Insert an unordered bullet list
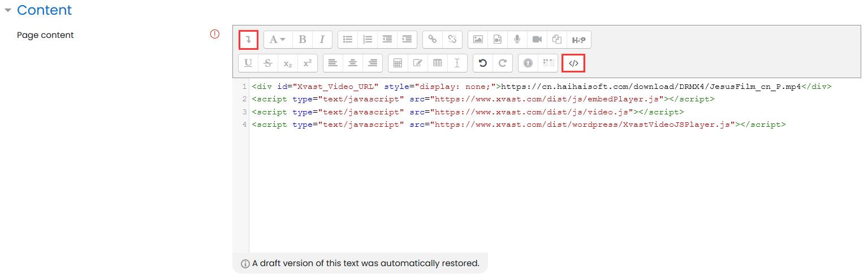 pyautogui.click(x=348, y=40)
